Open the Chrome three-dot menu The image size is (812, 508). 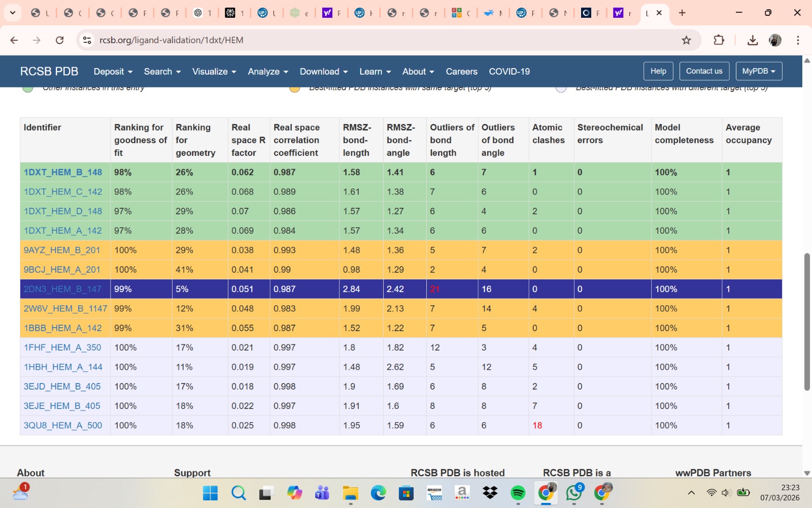[x=798, y=40]
